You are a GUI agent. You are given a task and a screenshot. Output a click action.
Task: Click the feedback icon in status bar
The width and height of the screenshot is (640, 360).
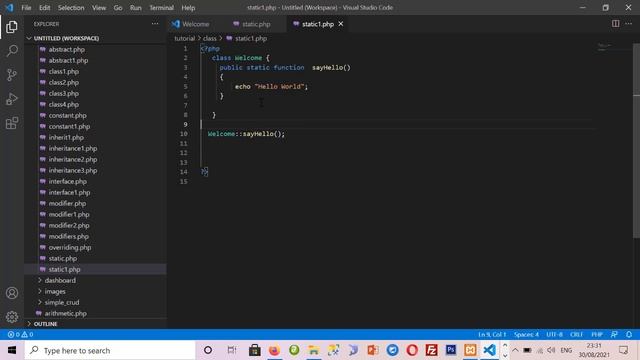pyautogui.click(x=614, y=334)
